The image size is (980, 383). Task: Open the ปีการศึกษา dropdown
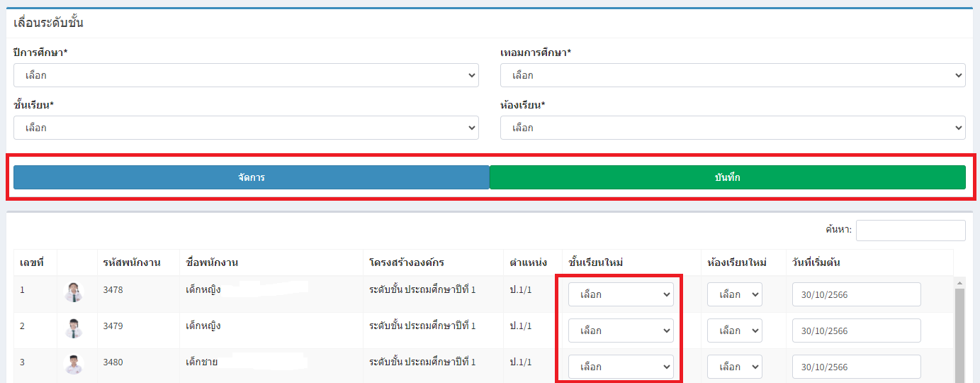pos(246,75)
